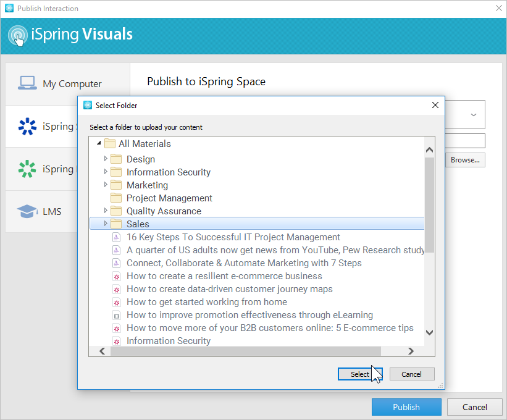507x420 pixels.
Task: Select the Sales folder label
Action: click(x=138, y=224)
